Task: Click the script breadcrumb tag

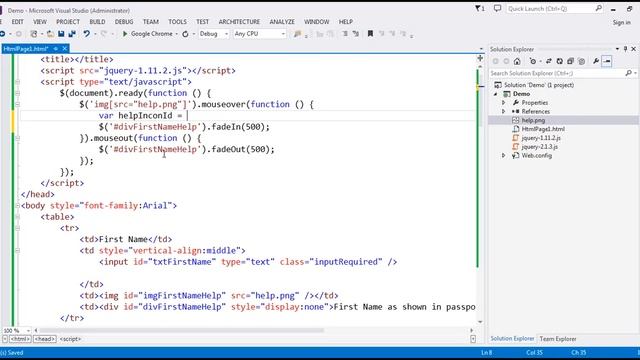Action: point(70,339)
